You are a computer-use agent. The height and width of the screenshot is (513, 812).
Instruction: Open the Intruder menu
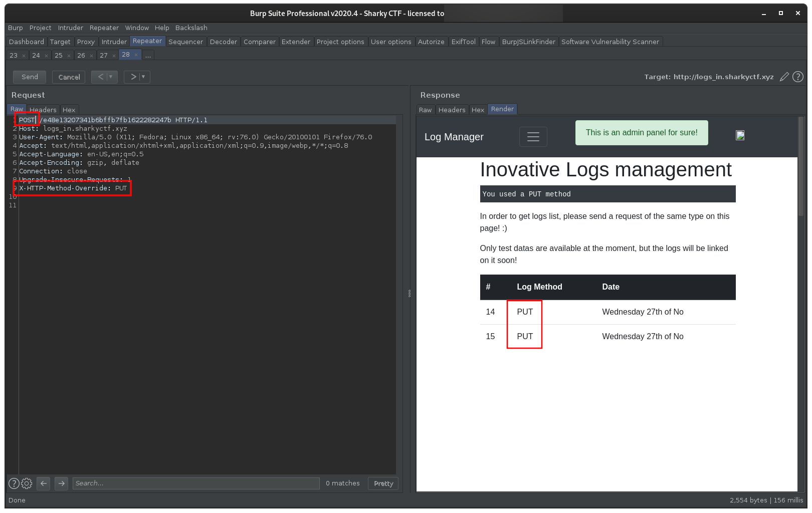(x=71, y=28)
